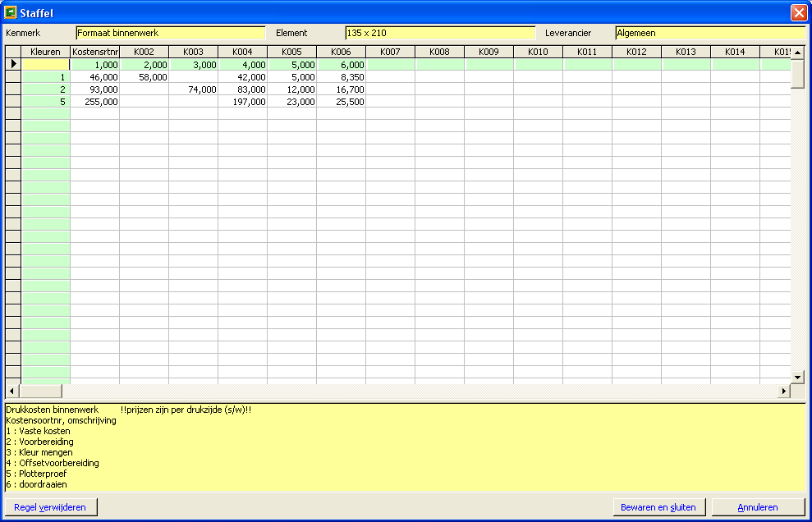Select the K009 column header

coord(489,52)
